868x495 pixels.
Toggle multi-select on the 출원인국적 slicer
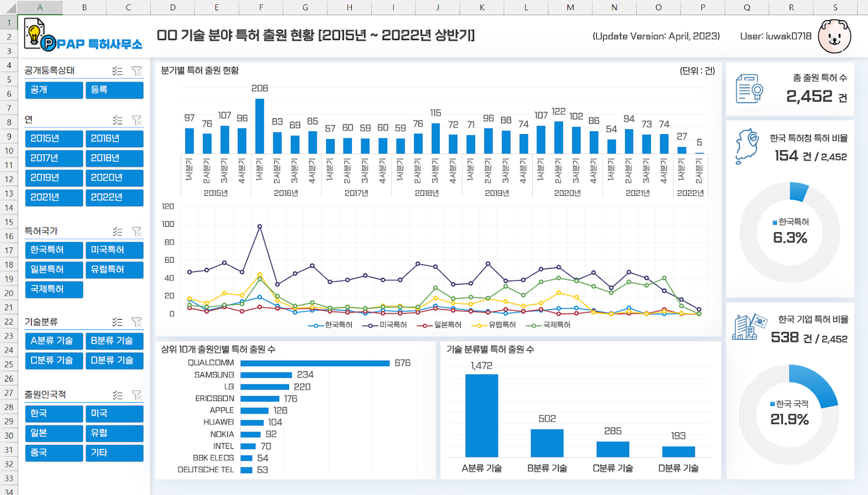(117, 395)
